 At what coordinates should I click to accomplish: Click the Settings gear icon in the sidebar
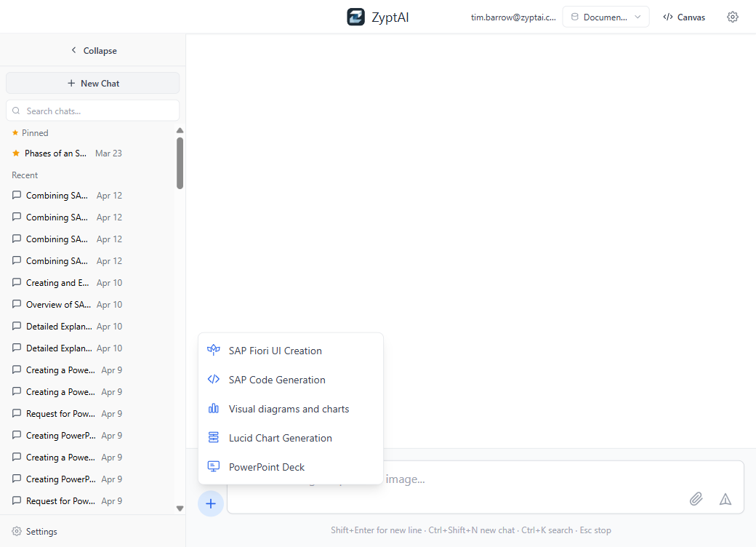pos(17,531)
